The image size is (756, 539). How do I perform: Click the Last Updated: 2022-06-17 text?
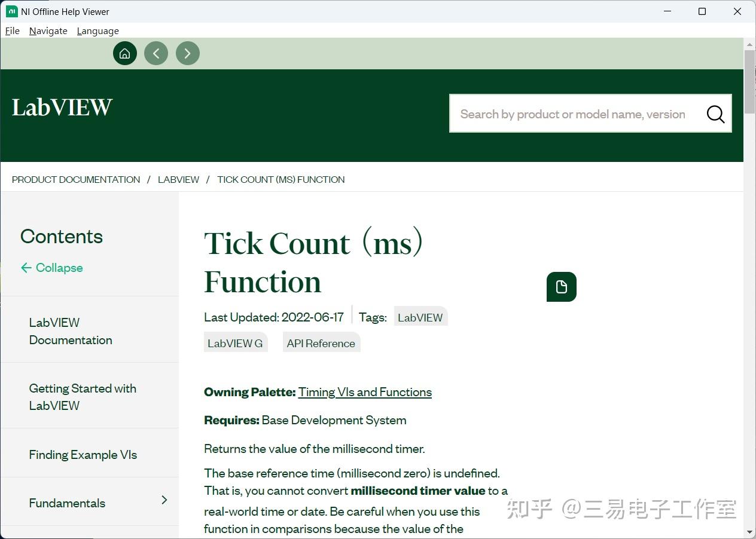tap(274, 317)
